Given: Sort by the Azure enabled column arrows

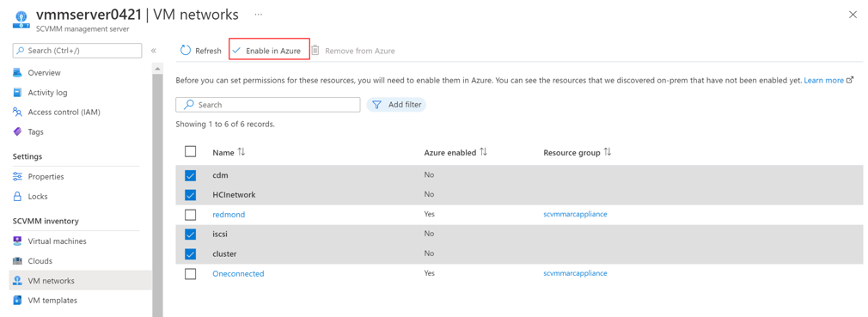Looking at the screenshot, I should [483, 152].
